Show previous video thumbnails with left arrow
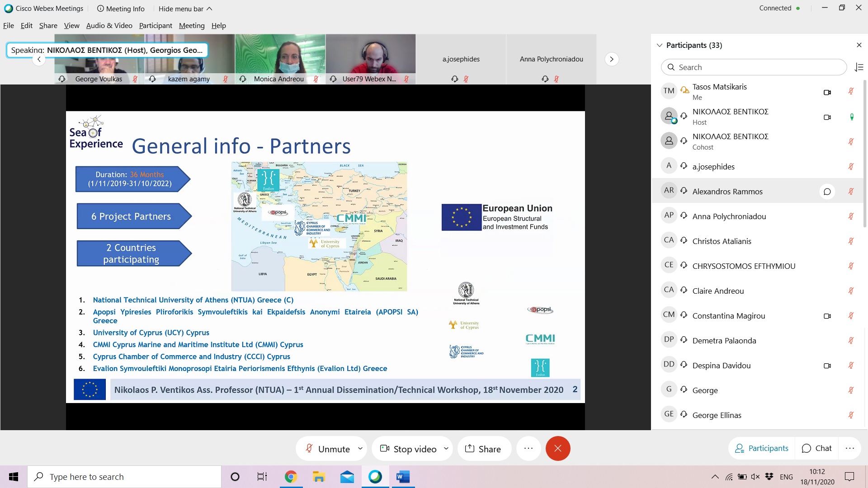 click(x=39, y=59)
